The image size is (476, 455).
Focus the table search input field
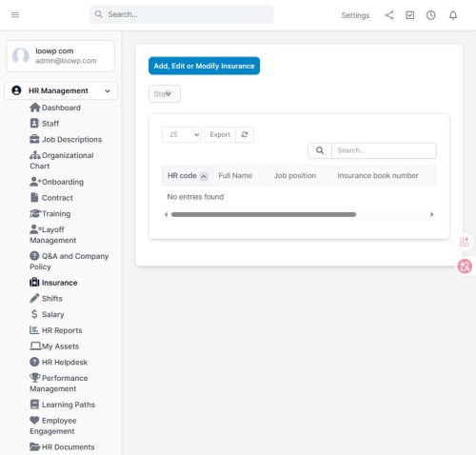(x=384, y=150)
